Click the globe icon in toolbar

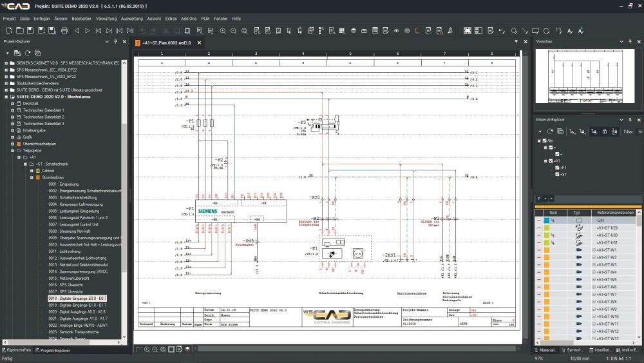tap(407, 31)
